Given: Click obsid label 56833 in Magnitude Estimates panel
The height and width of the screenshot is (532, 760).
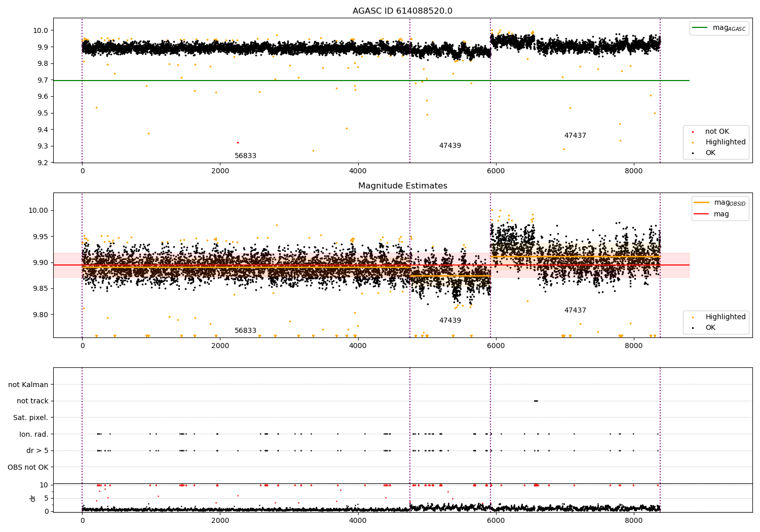Looking at the screenshot, I should coord(245,331).
